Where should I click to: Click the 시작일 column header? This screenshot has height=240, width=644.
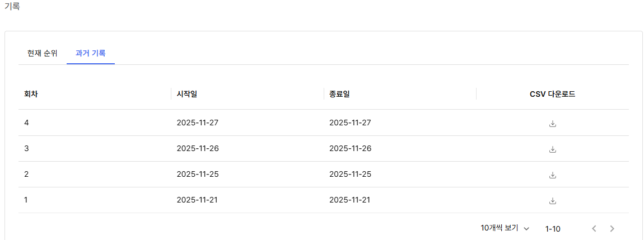[x=186, y=94]
